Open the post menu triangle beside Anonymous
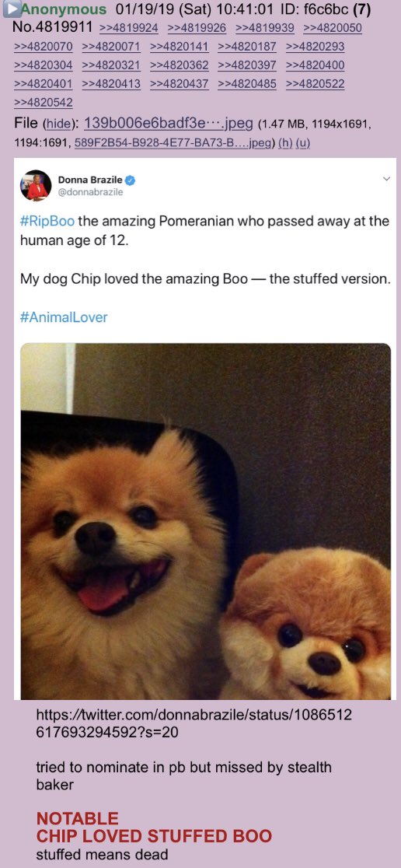The image size is (401, 868). pos(11,9)
